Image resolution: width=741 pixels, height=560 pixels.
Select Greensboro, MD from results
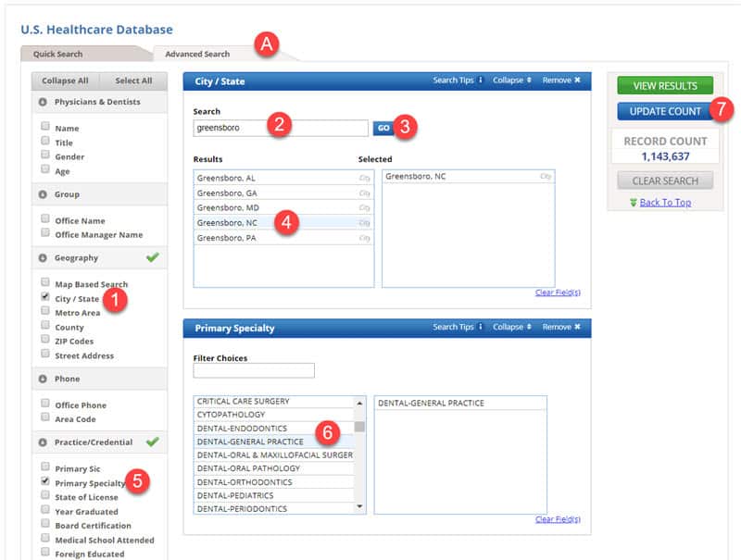pyautogui.click(x=283, y=207)
